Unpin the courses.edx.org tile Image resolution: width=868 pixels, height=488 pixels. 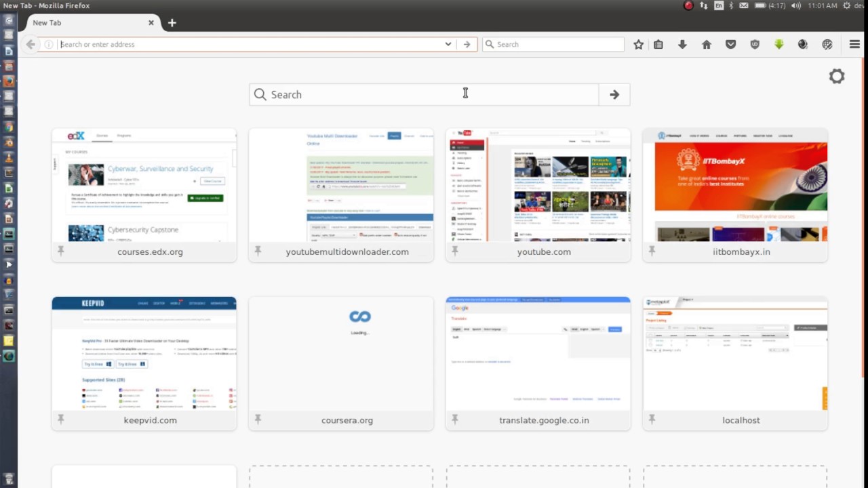tap(60, 251)
